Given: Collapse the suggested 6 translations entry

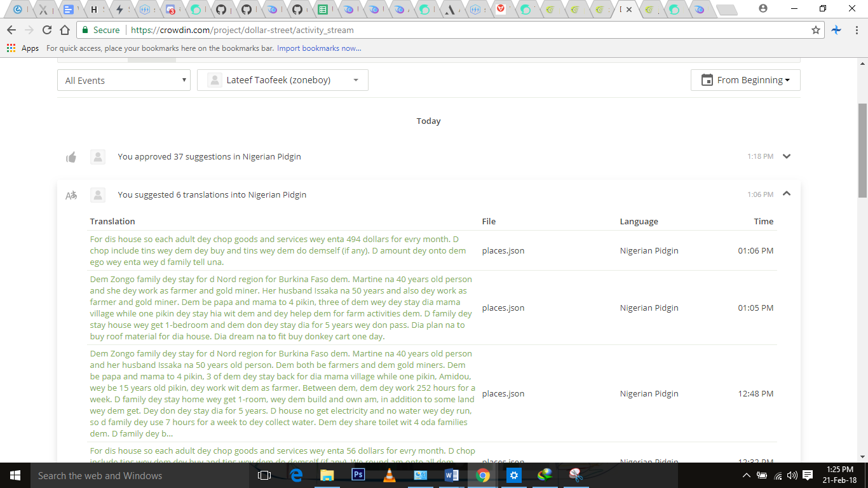Looking at the screenshot, I should coord(787,194).
